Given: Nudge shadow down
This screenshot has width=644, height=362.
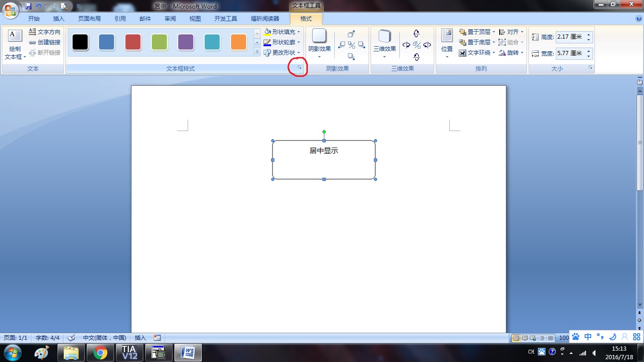Looking at the screenshot, I should pyautogui.click(x=351, y=57).
